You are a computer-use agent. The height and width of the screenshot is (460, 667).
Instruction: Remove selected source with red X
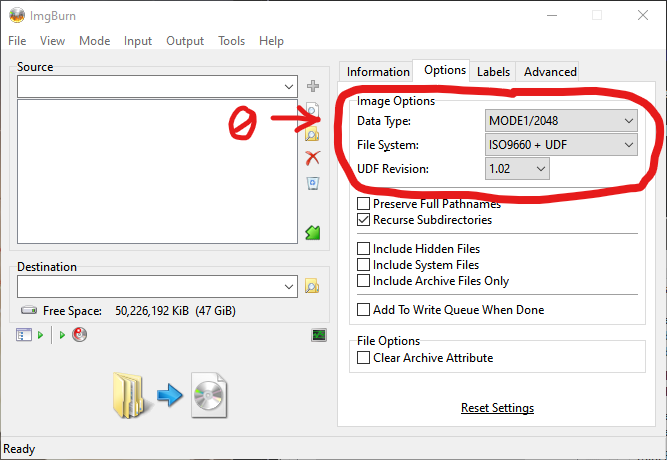[x=313, y=158]
